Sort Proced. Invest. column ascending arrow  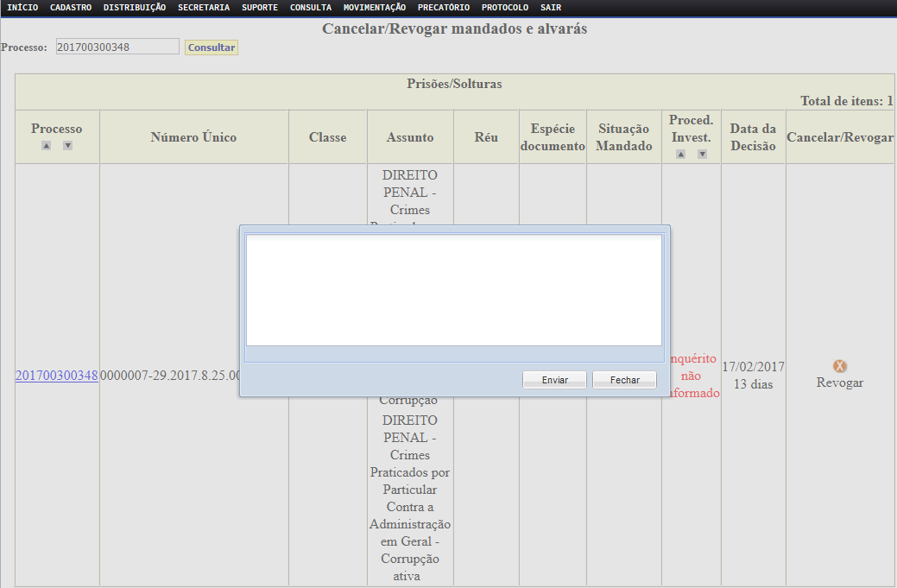tap(680, 154)
